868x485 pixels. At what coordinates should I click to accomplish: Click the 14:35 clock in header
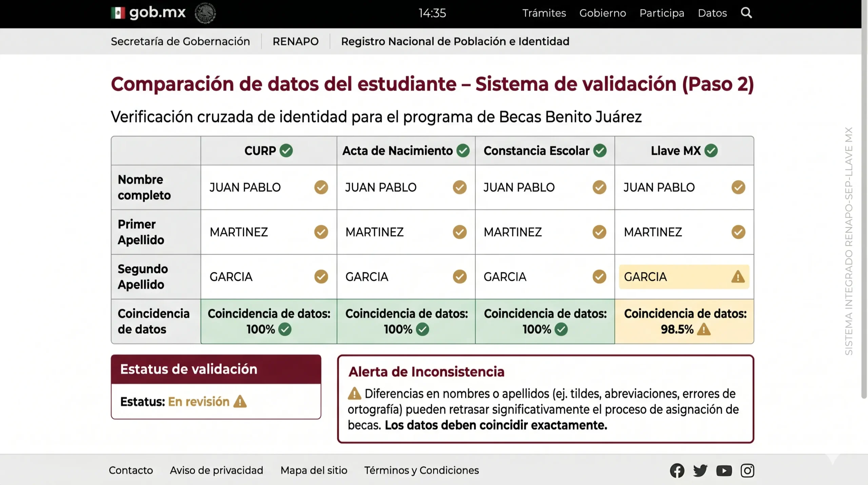click(432, 13)
